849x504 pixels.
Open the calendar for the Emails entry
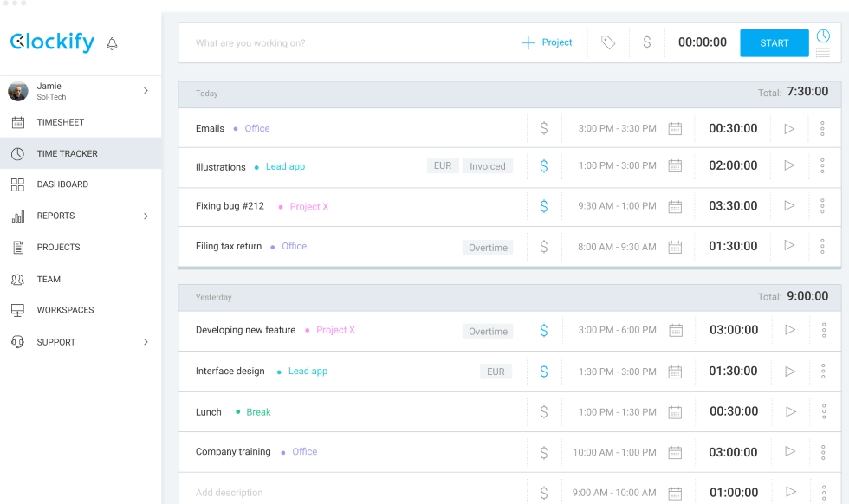point(674,127)
